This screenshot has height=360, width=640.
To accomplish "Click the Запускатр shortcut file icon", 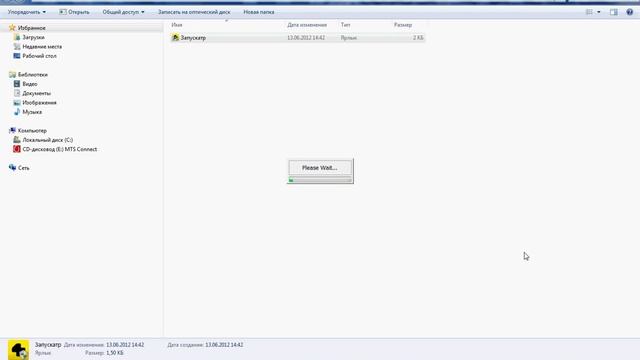I will [x=176, y=38].
